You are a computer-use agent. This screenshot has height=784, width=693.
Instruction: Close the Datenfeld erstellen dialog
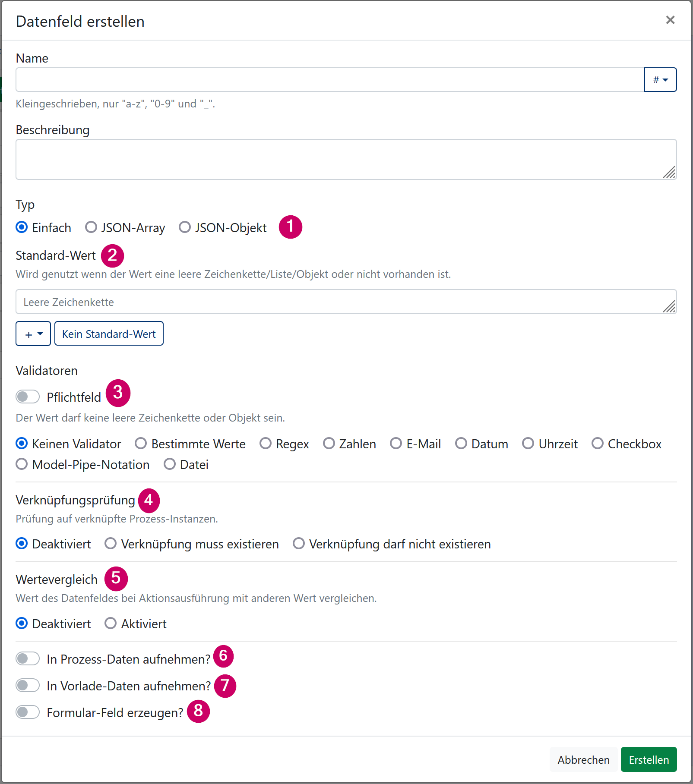[670, 20]
